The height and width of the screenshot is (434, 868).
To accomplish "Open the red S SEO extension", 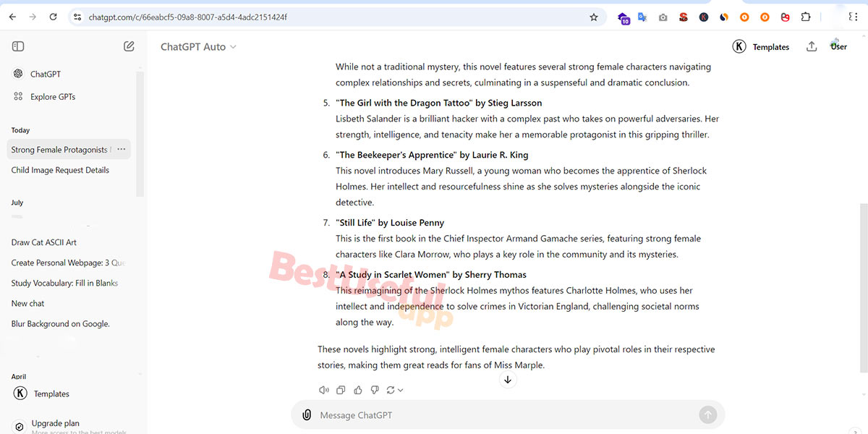I will (684, 17).
